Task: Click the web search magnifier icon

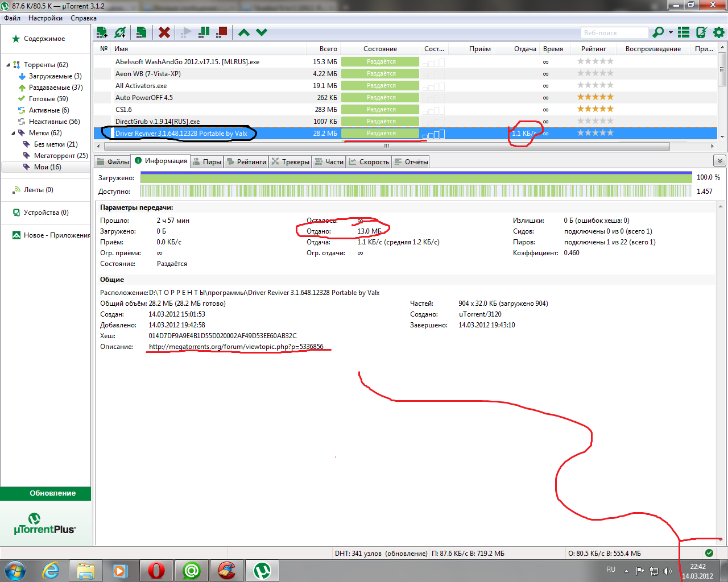Action: point(658,32)
